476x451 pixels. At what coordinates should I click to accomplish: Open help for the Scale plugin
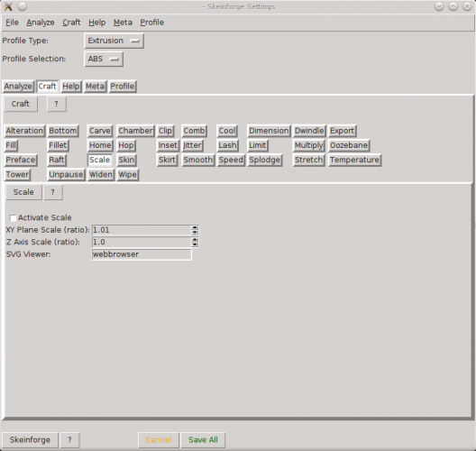click(53, 192)
